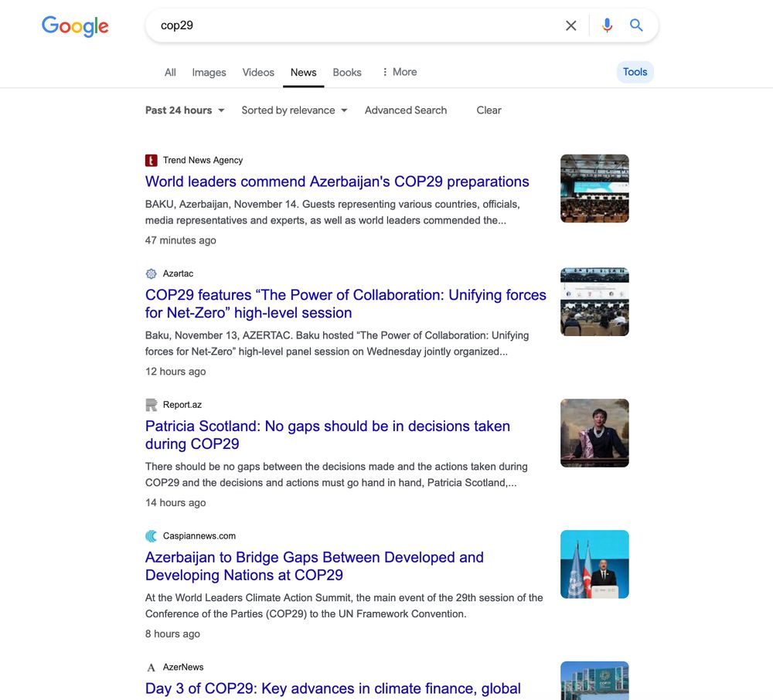Click the 'Caspiannews.com' source name
Screen dimensions: 773x700
click(x=199, y=536)
